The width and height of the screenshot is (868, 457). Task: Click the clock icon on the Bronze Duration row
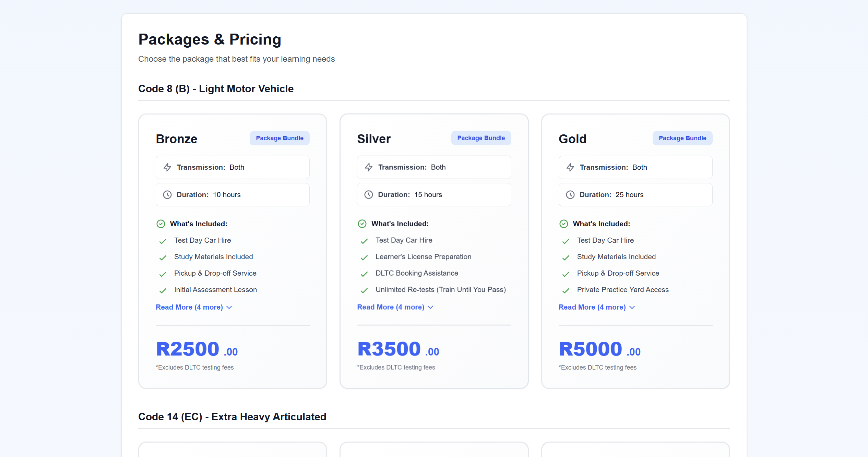click(167, 195)
